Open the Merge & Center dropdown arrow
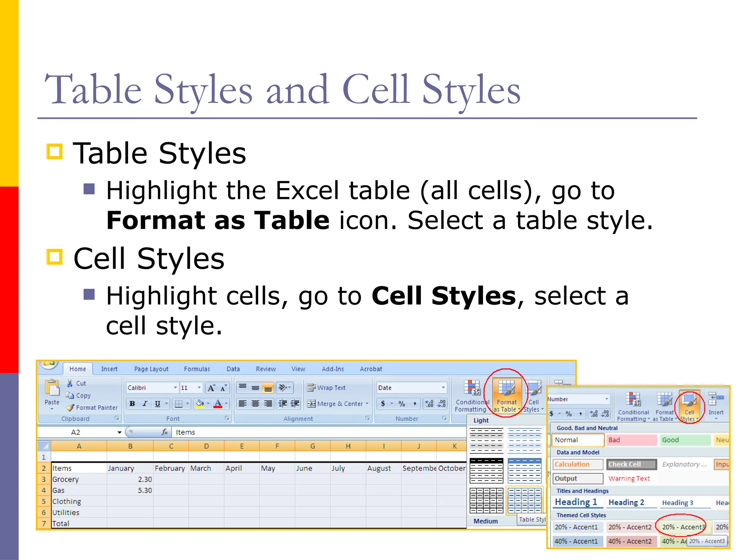The width and height of the screenshot is (747, 560). click(x=367, y=404)
